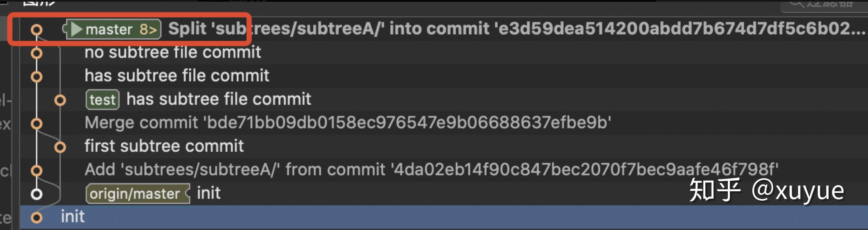
Task: Click the current-branch triangle on master tag
Action: (76, 29)
